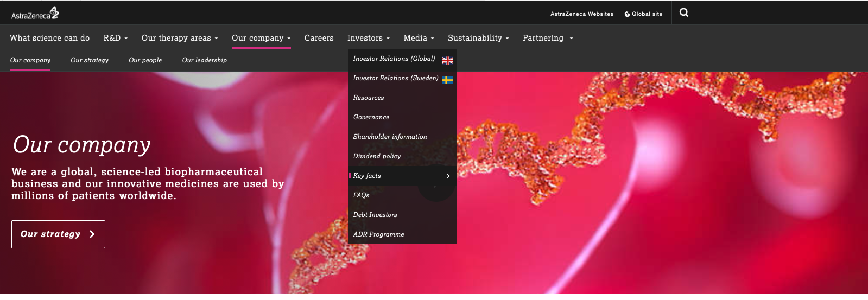Select the Key facts menu item
This screenshot has width=868, height=300.
(x=402, y=176)
